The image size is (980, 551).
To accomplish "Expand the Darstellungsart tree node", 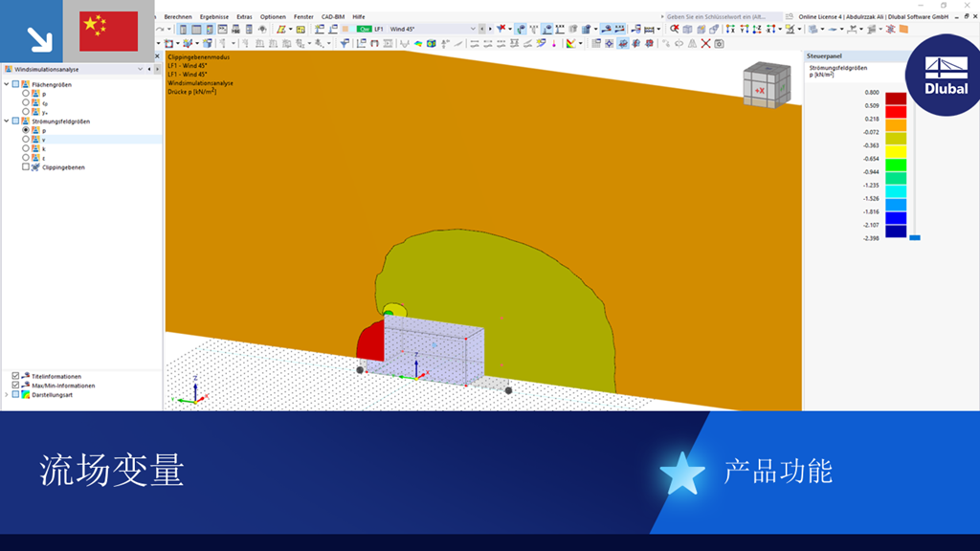I will click(7, 395).
